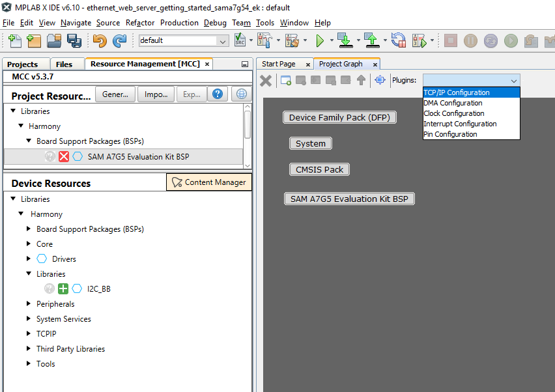Click the Open Project folder icon
The width and height of the screenshot is (555, 392).
(x=54, y=40)
